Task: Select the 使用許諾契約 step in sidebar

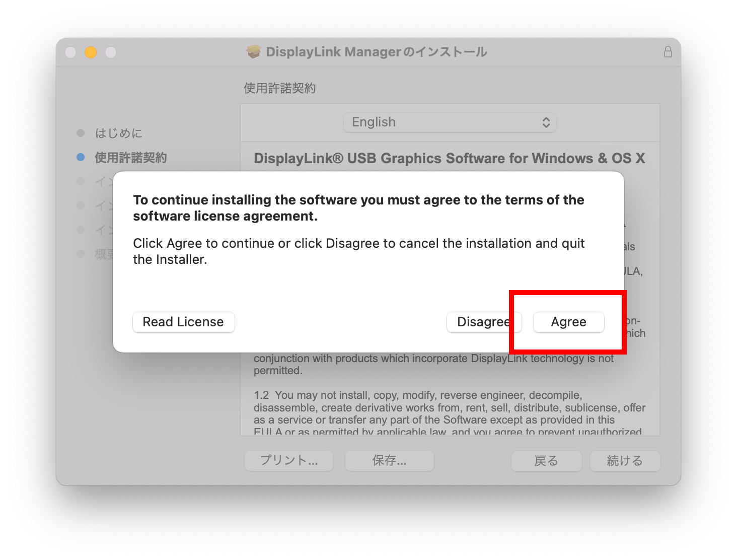Action: pos(131,158)
